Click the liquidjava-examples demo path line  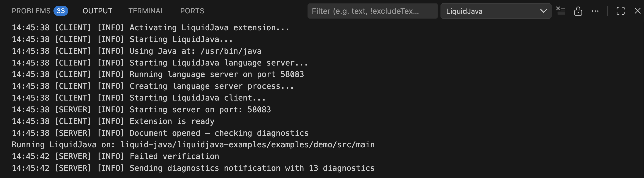click(247, 145)
